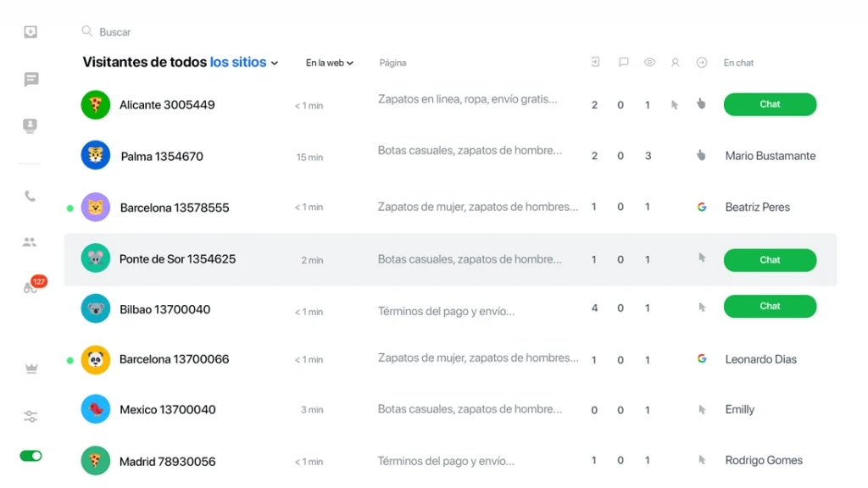Click the green online dot beside Barcelona 13578555

(x=70, y=206)
